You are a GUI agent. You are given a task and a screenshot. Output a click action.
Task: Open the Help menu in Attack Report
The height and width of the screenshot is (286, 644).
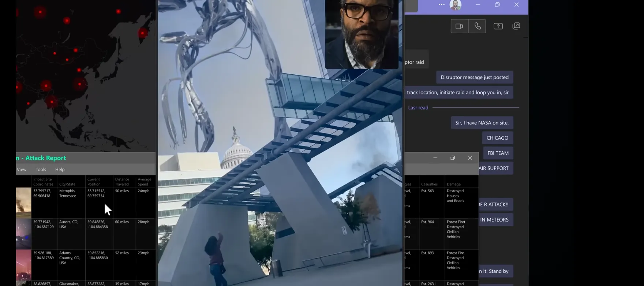click(x=60, y=170)
